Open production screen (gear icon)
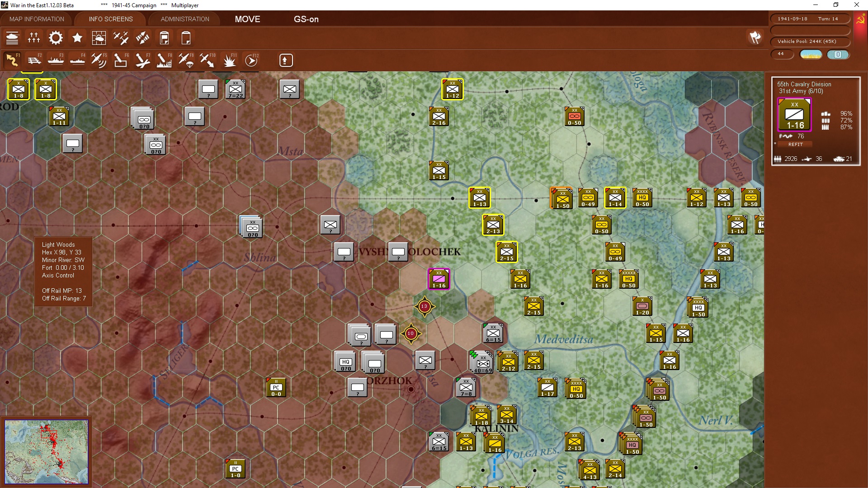This screenshot has width=868, height=488. (x=56, y=38)
